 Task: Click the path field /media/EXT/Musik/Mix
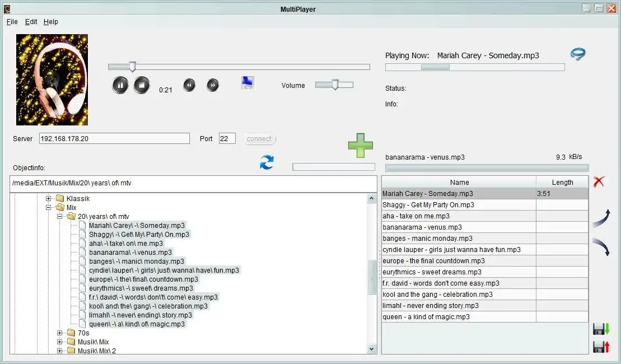coord(193,183)
